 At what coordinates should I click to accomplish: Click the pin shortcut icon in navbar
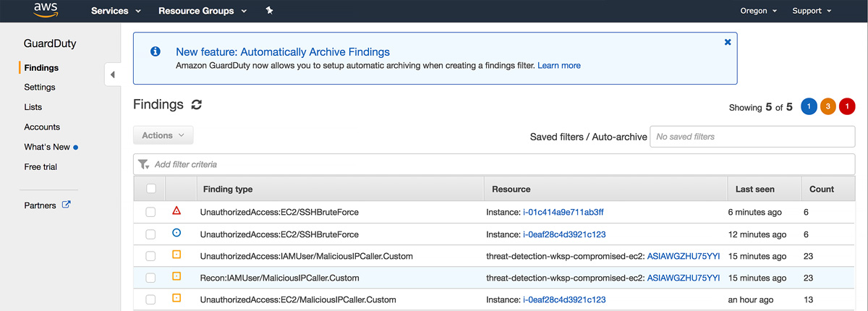coord(270,11)
